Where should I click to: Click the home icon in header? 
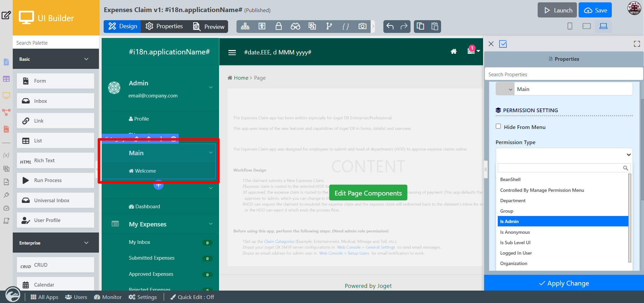pos(453,51)
